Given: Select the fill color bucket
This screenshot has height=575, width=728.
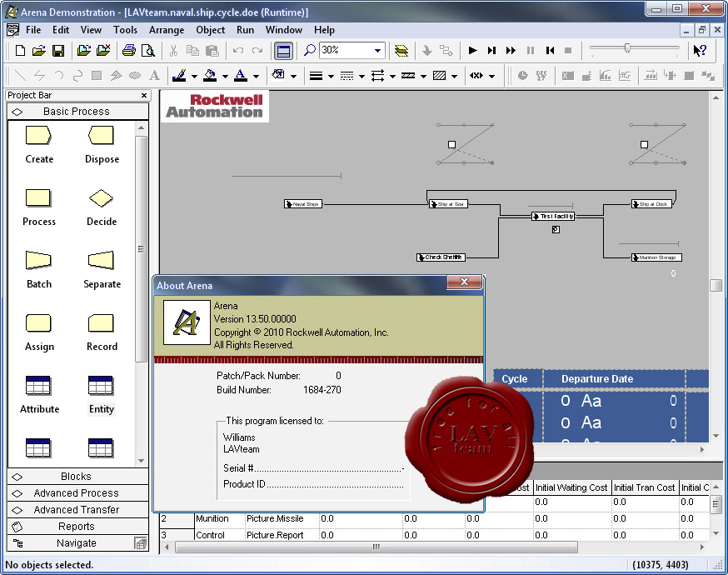Looking at the screenshot, I should point(210,75).
